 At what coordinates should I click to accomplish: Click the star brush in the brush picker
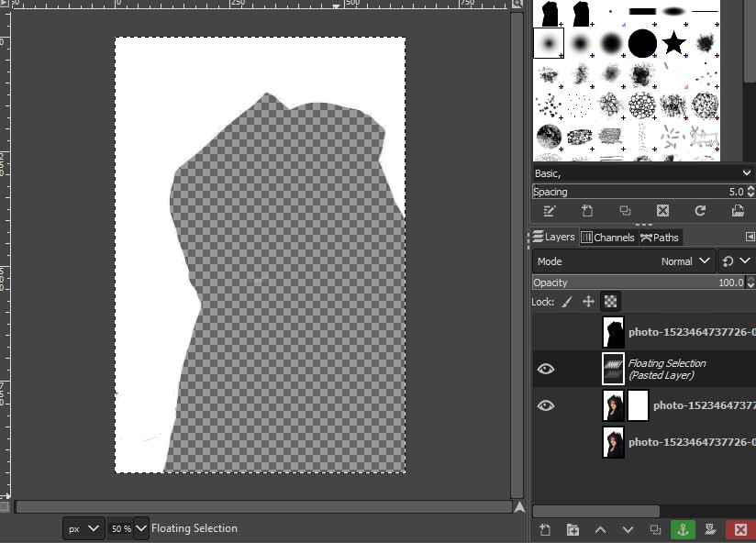coord(675,43)
